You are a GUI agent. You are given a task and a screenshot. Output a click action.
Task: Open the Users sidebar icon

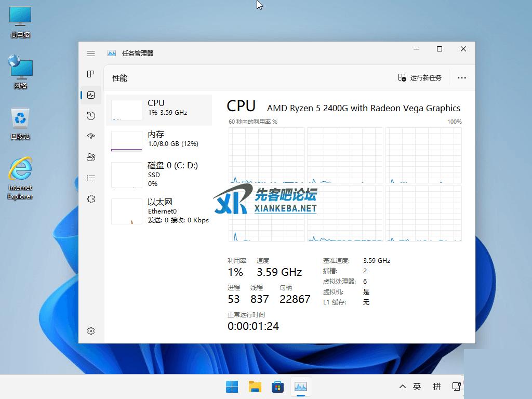pos(91,157)
